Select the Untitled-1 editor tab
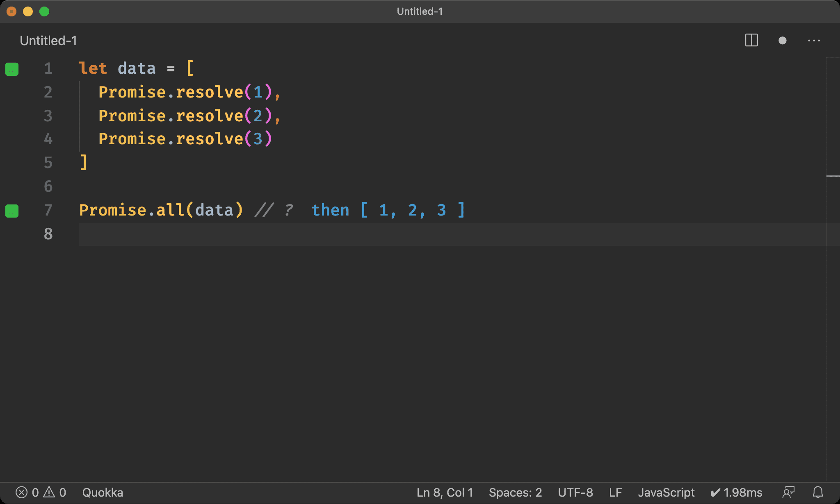Image resolution: width=840 pixels, height=504 pixels. 48,41
